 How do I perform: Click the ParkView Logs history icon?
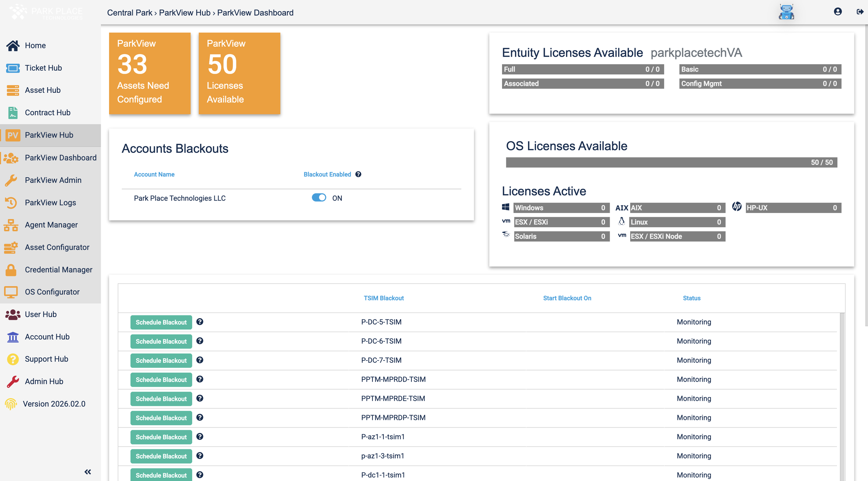click(11, 203)
